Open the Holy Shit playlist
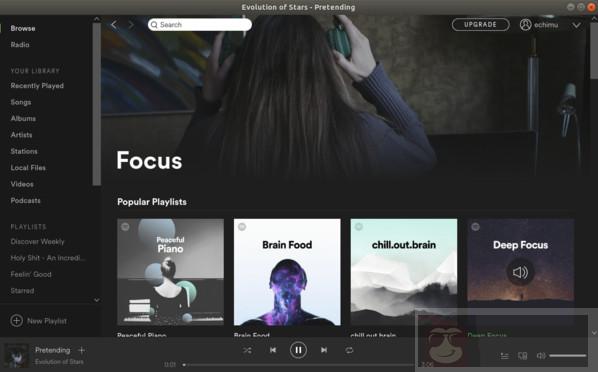This screenshot has width=598, height=372. point(48,258)
